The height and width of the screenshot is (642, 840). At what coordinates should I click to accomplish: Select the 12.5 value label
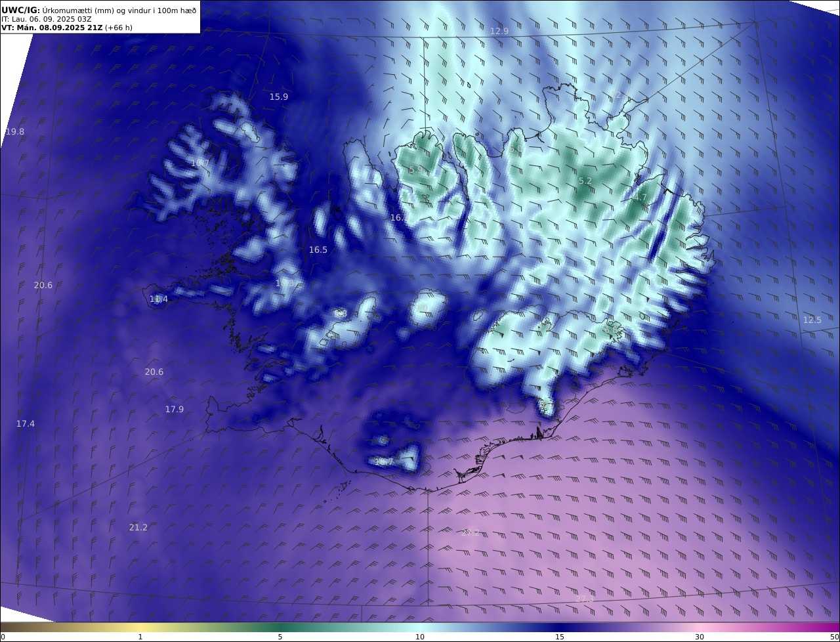point(812,320)
